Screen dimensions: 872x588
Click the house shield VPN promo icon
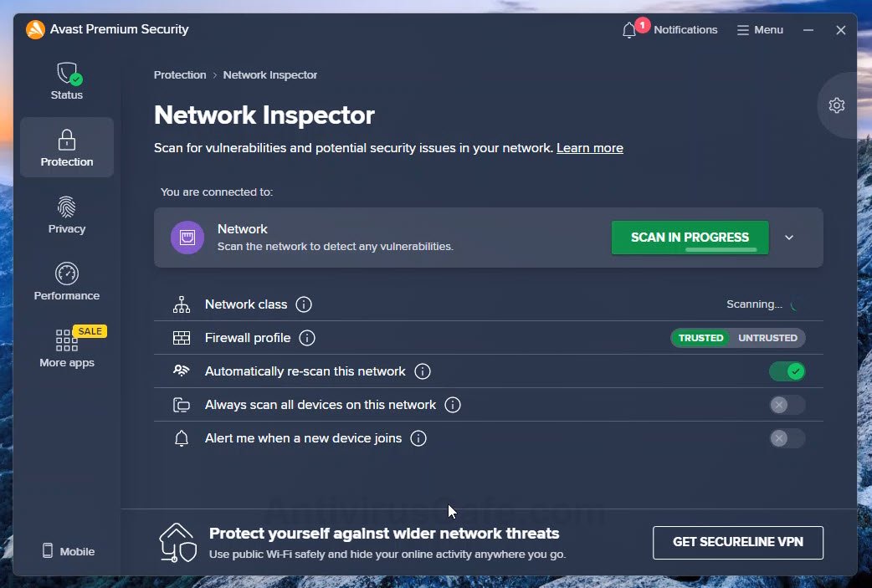(178, 543)
